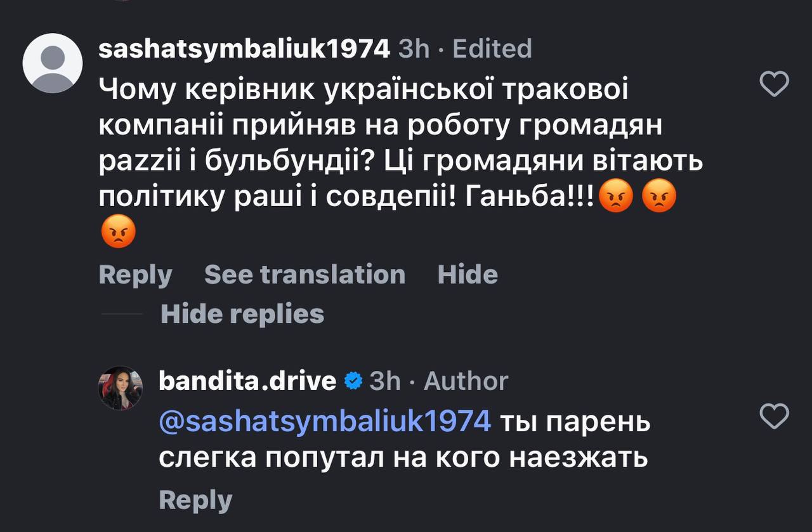
Task: Click the Edited label on first comment
Action: coord(492,49)
